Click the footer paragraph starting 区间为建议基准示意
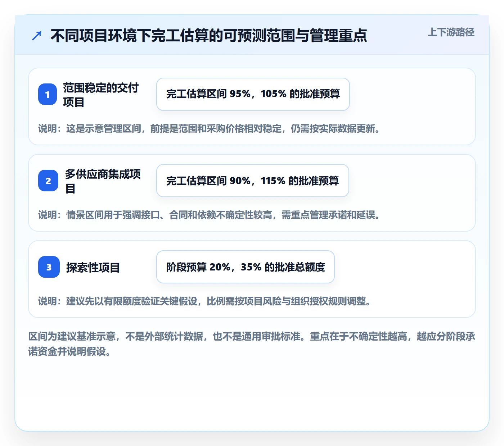504x446 pixels. 252,344
